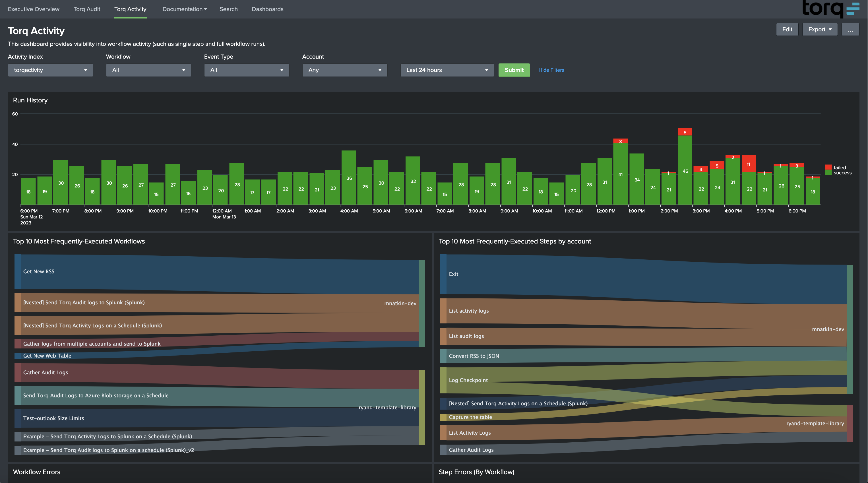
Task: Select Gather Audit Logs in steps chart
Action: coord(443,450)
